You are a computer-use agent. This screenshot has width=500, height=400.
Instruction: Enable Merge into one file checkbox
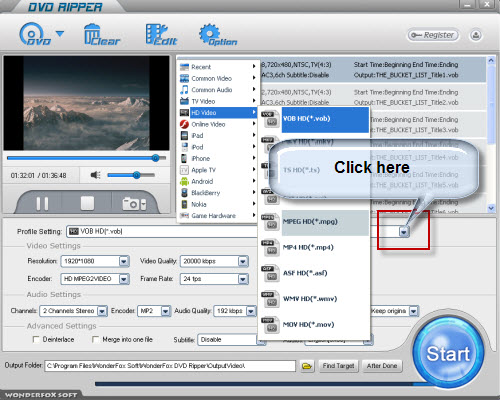pos(95,339)
